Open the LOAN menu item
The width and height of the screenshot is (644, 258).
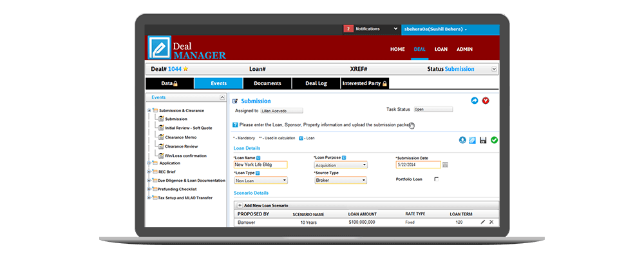coord(441,50)
